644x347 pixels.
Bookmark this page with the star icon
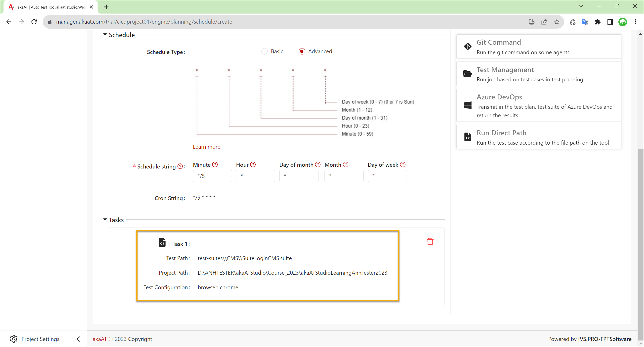click(x=557, y=22)
